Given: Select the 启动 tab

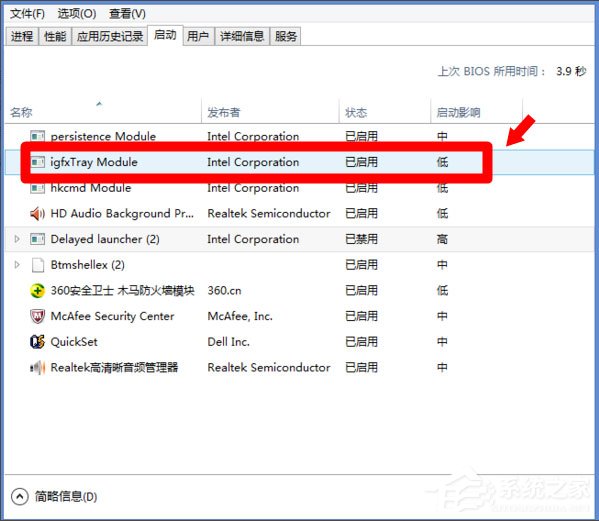Looking at the screenshot, I should 165,35.
